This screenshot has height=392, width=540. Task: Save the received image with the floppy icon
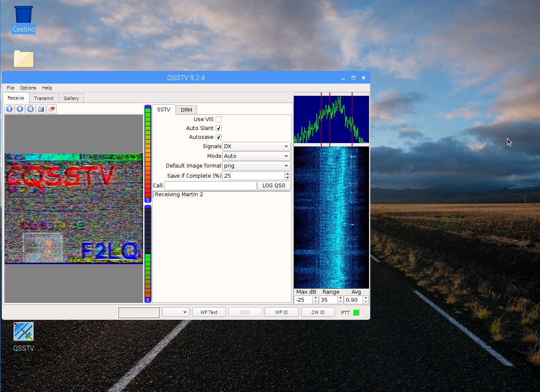point(41,109)
